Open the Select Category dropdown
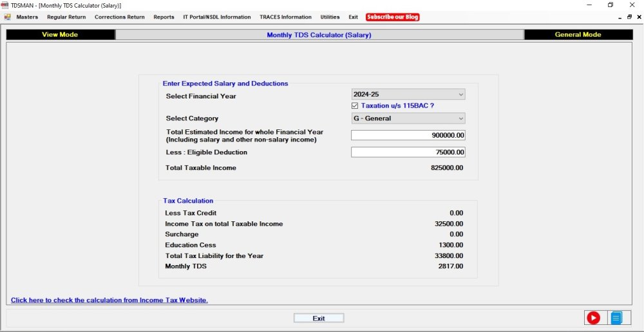 [x=408, y=118]
